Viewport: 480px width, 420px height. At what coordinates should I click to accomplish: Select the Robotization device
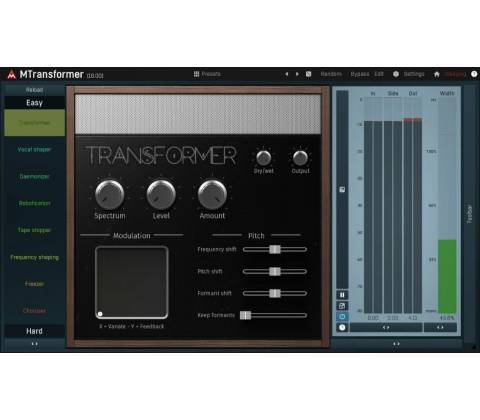tap(34, 203)
